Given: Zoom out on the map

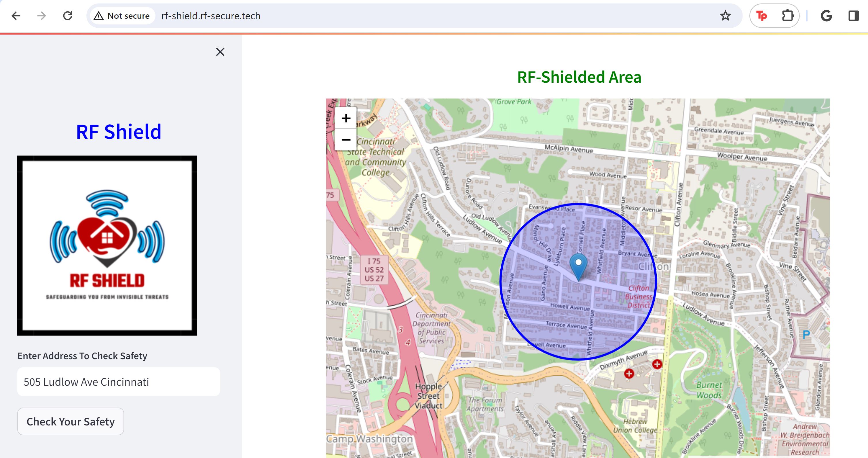Looking at the screenshot, I should [346, 140].
